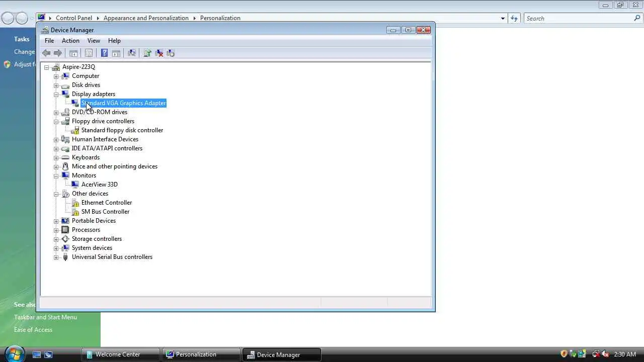The image size is (644, 362).
Task: Select Portable Devices row
Action: point(94,221)
